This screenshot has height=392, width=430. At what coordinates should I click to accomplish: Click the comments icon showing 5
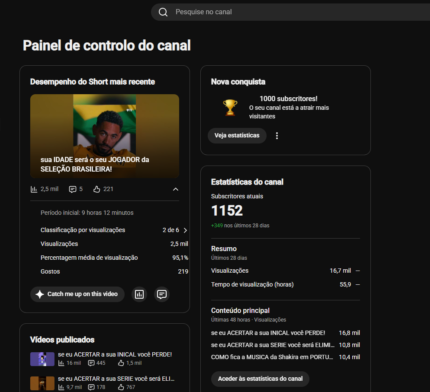[x=72, y=189]
